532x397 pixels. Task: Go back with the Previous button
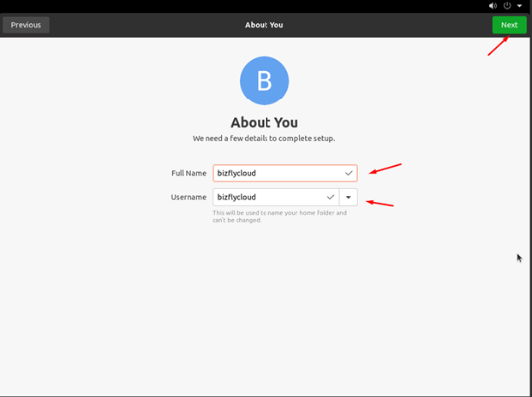click(x=26, y=25)
